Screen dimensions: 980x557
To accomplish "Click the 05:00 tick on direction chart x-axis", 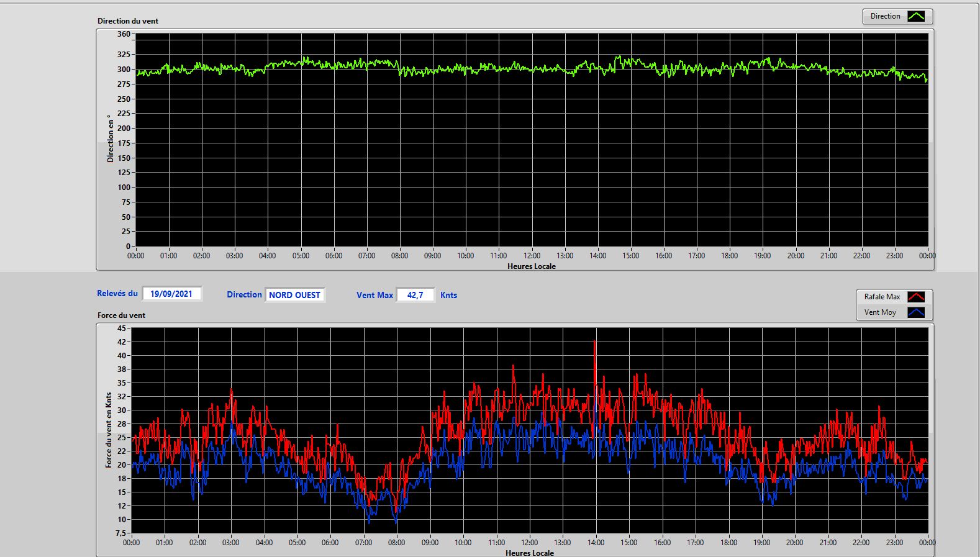I will click(301, 256).
